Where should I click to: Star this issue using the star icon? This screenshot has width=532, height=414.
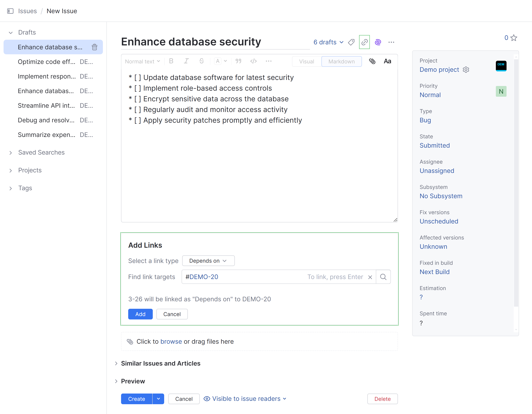click(x=513, y=38)
